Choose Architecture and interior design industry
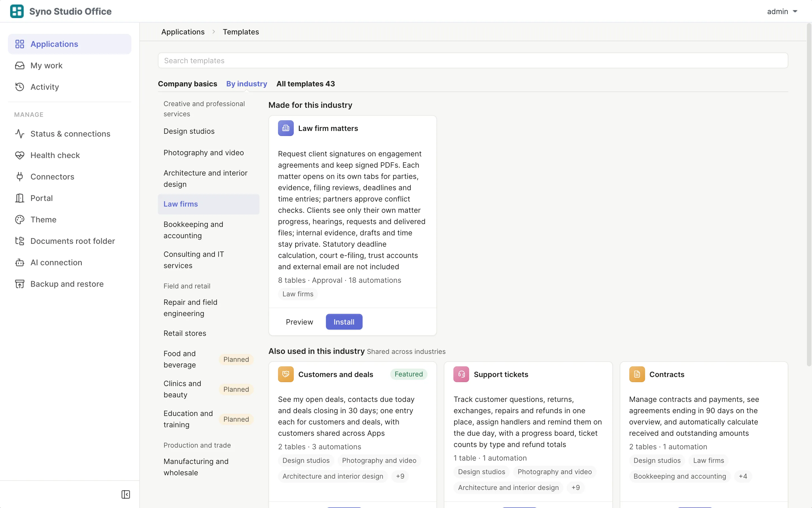812x508 pixels. pyautogui.click(x=209, y=178)
